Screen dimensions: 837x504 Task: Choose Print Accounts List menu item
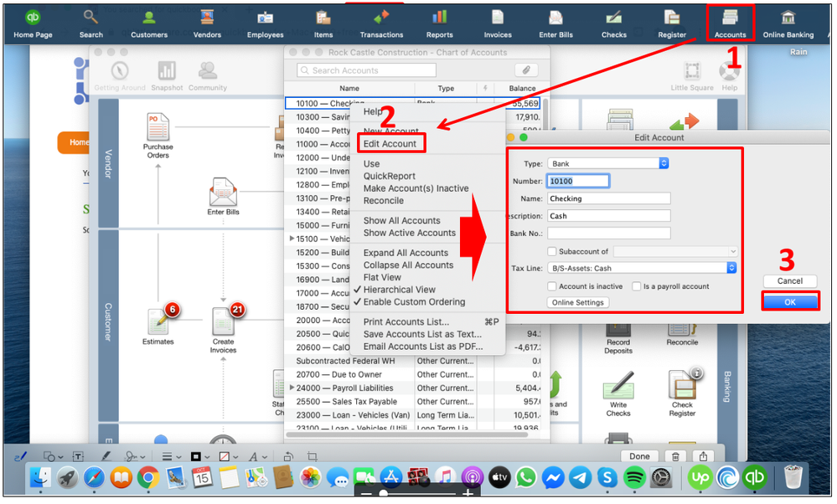coord(406,321)
